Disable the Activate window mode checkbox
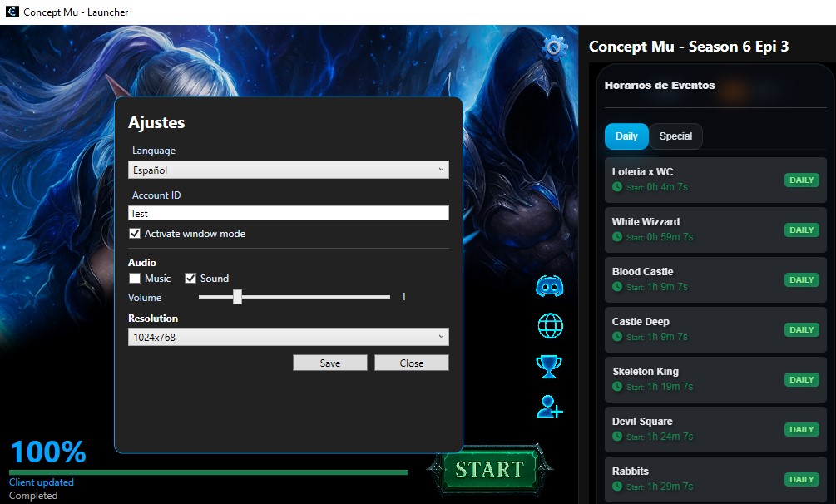836x504 pixels. (135, 233)
